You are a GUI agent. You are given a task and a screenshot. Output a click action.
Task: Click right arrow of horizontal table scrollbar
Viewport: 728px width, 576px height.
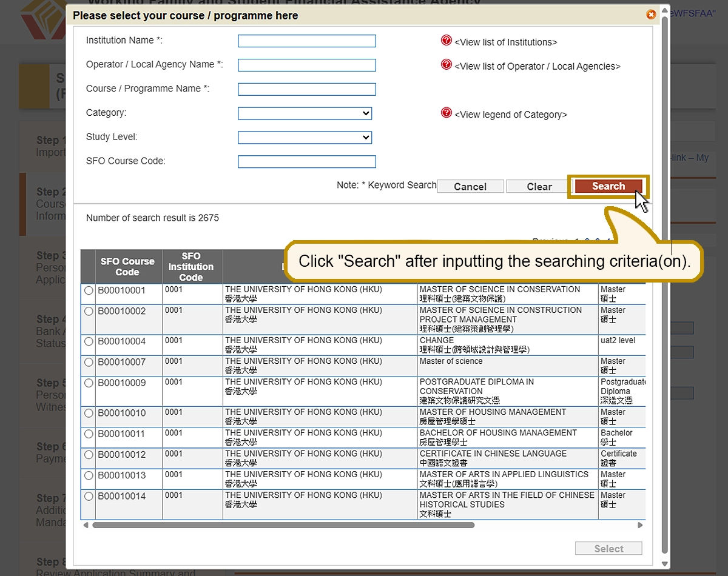[x=640, y=525]
